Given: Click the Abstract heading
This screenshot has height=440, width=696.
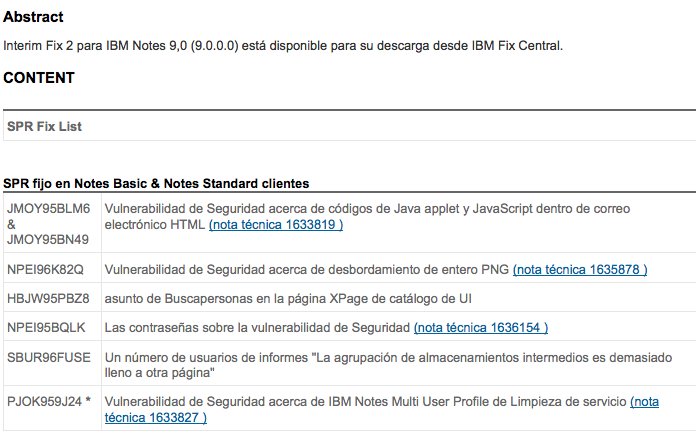Looking at the screenshot, I should [33, 17].
